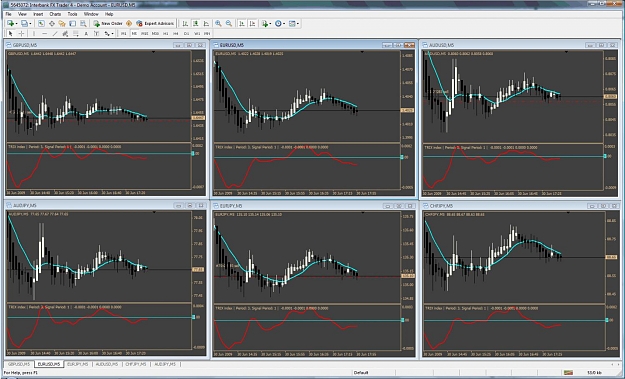Zoom out of the chart
The width and height of the screenshot is (625, 379).
[x=229, y=24]
